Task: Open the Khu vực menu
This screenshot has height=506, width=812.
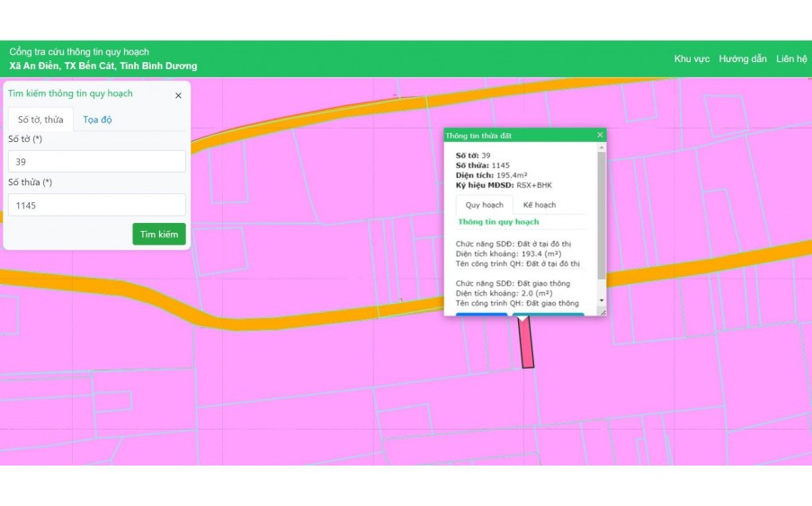Action: click(692, 59)
